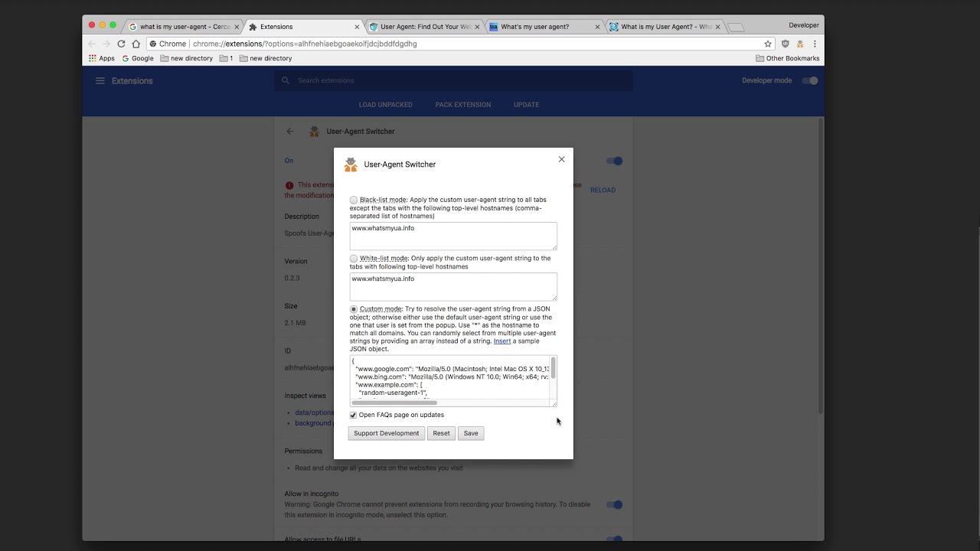Screen dimensions: 980x551
Task: Click the Save button in dialog
Action: (471, 433)
